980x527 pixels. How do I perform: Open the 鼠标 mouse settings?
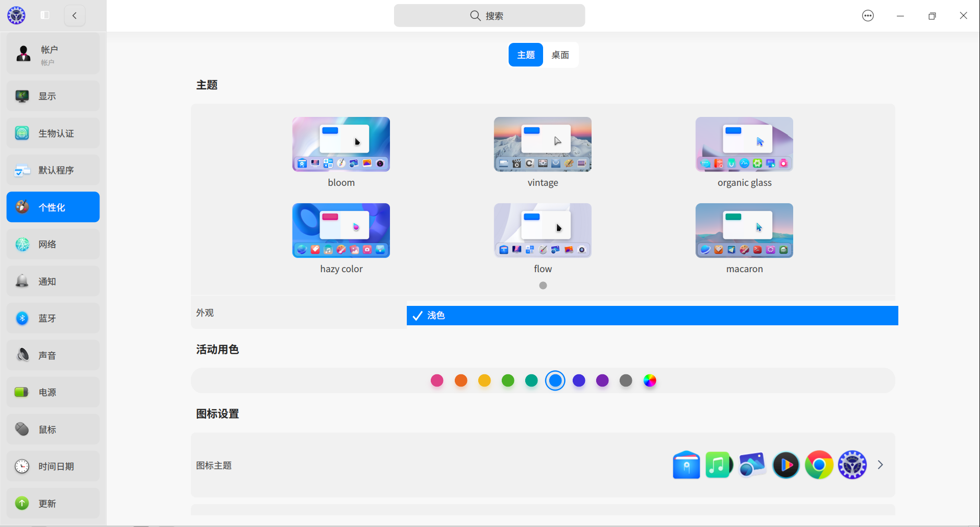[x=53, y=429]
